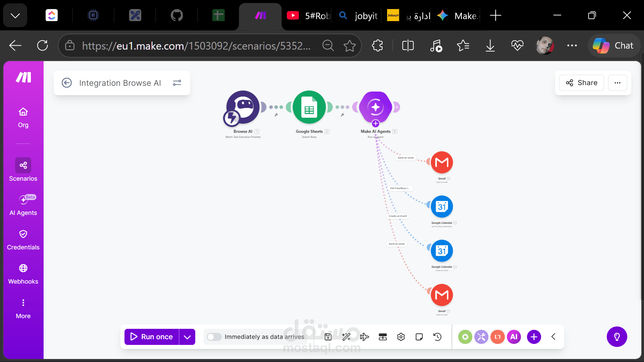The image size is (644, 362).
Task: Open the Scenarios section
Action: click(x=23, y=170)
